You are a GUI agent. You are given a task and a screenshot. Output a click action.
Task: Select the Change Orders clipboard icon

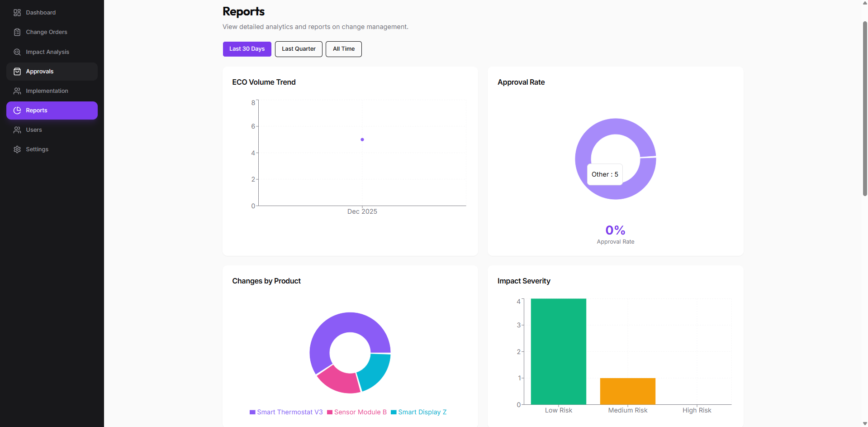point(17,32)
